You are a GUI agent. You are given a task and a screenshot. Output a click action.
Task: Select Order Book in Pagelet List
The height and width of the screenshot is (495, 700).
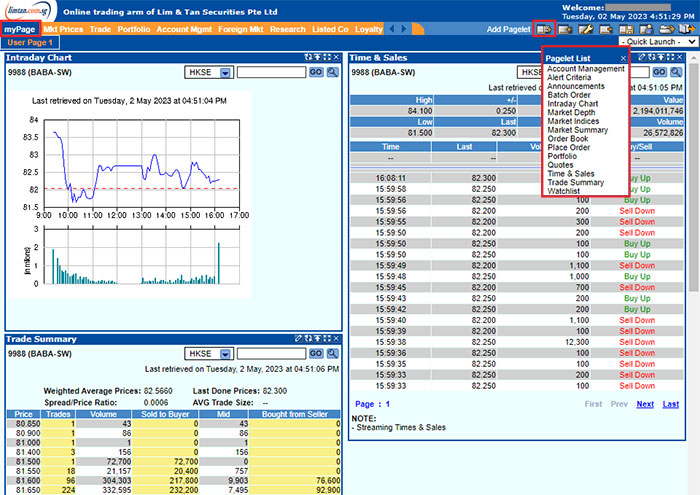point(568,139)
